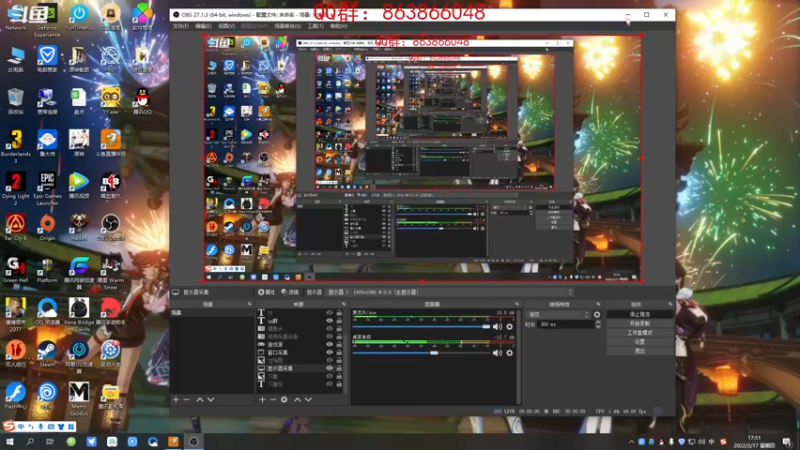
Task: Click the 桌面音频 volume slider
Action: coord(421,353)
